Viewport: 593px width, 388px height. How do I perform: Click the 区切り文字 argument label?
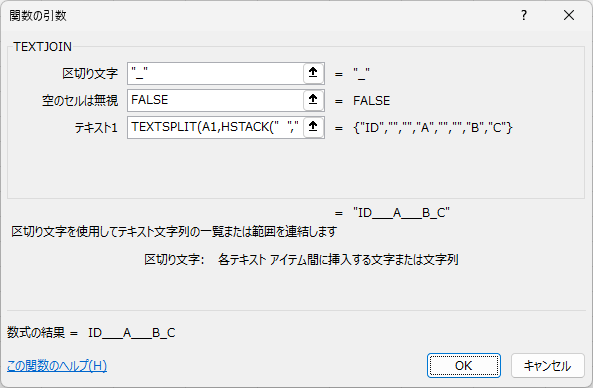click(90, 73)
